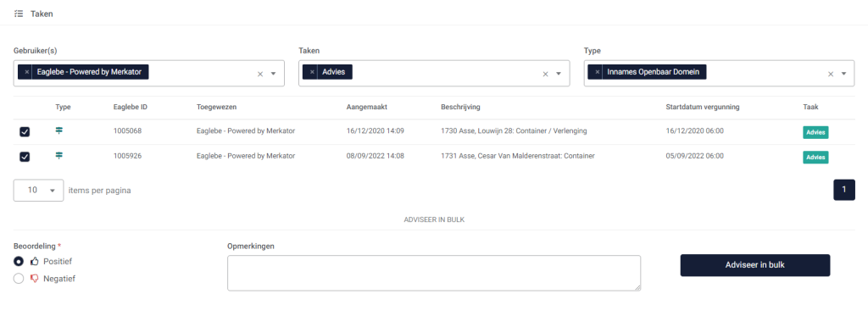Remove the Eaglebe - Powered by Merkator tag
This screenshot has width=868, height=327.
pos(26,72)
